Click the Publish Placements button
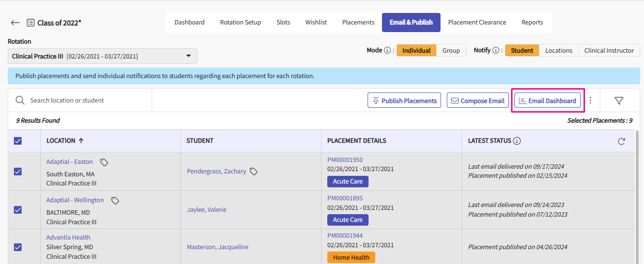This screenshot has width=644, height=264. (x=404, y=101)
